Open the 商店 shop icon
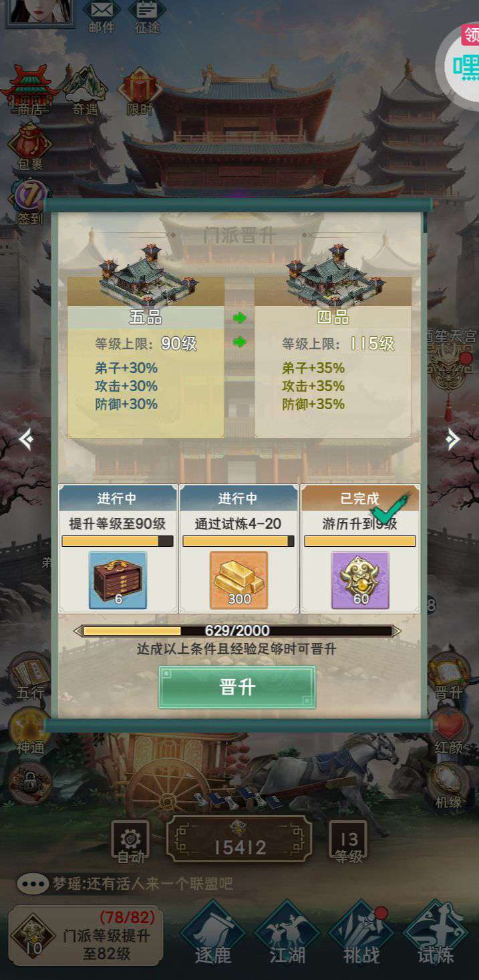The width and height of the screenshot is (479, 980). point(29,90)
